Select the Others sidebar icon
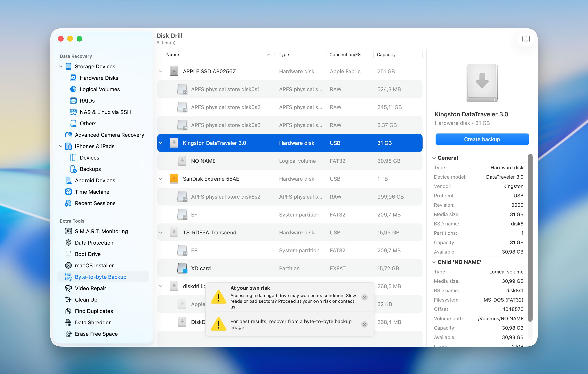Screen dimensions: 588x374 tap(73, 123)
